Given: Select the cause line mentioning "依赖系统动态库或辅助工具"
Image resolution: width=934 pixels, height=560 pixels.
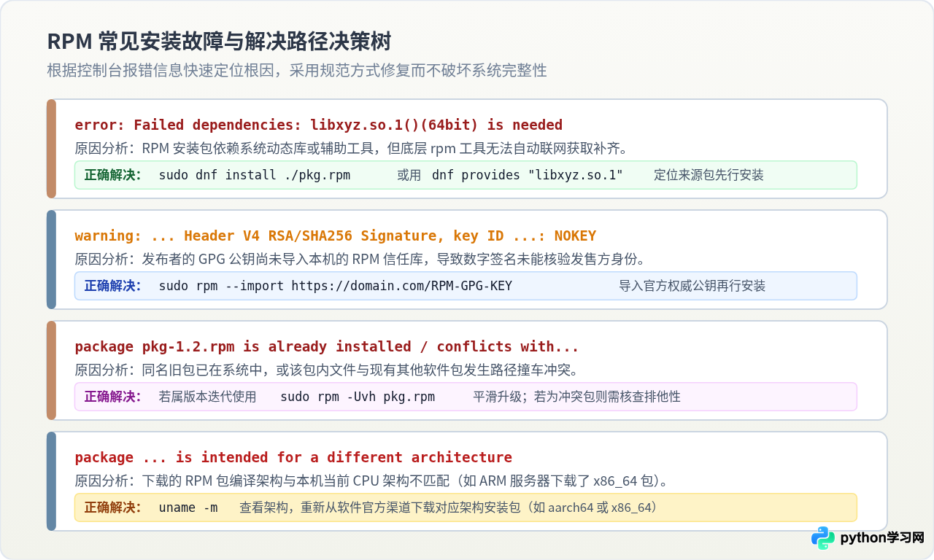Looking at the screenshot, I should pyautogui.click(x=351, y=149).
